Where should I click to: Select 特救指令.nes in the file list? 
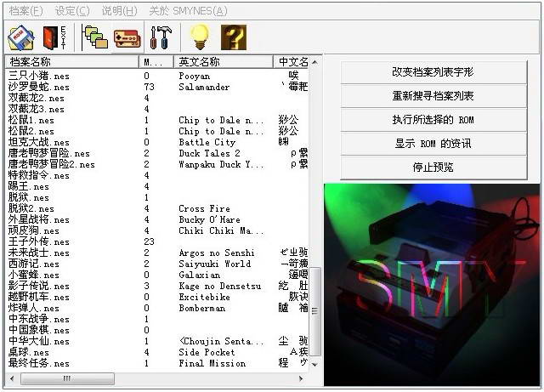pyautogui.click(x=39, y=175)
